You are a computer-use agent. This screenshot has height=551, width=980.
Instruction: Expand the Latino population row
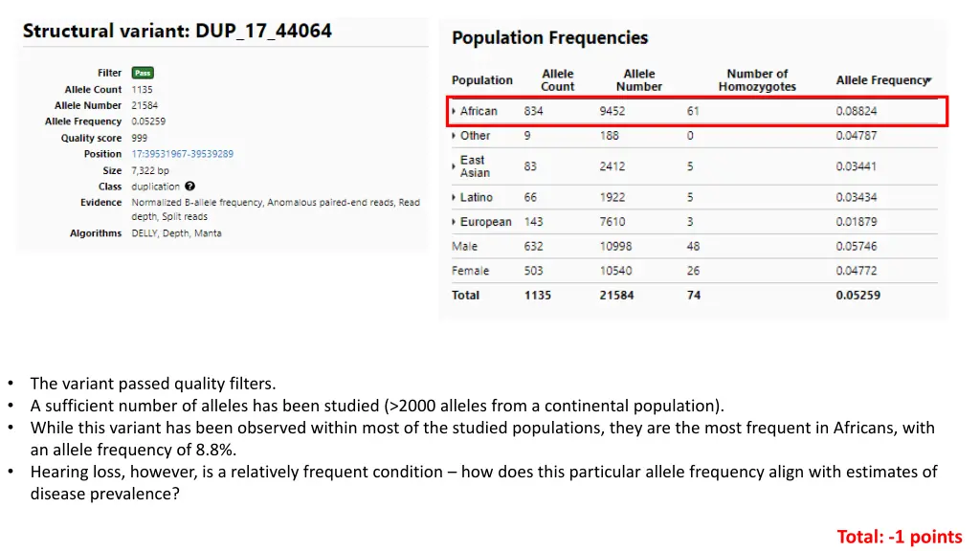click(454, 197)
